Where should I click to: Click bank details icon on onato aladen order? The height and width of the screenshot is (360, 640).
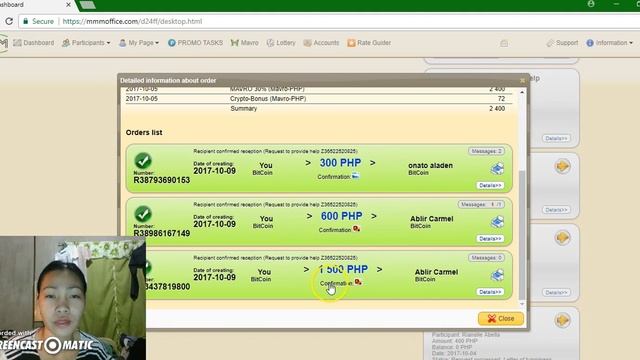point(497,168)
